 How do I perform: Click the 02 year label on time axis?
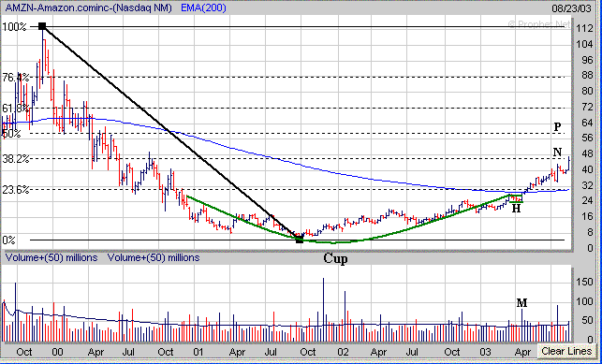pos(343,352)
